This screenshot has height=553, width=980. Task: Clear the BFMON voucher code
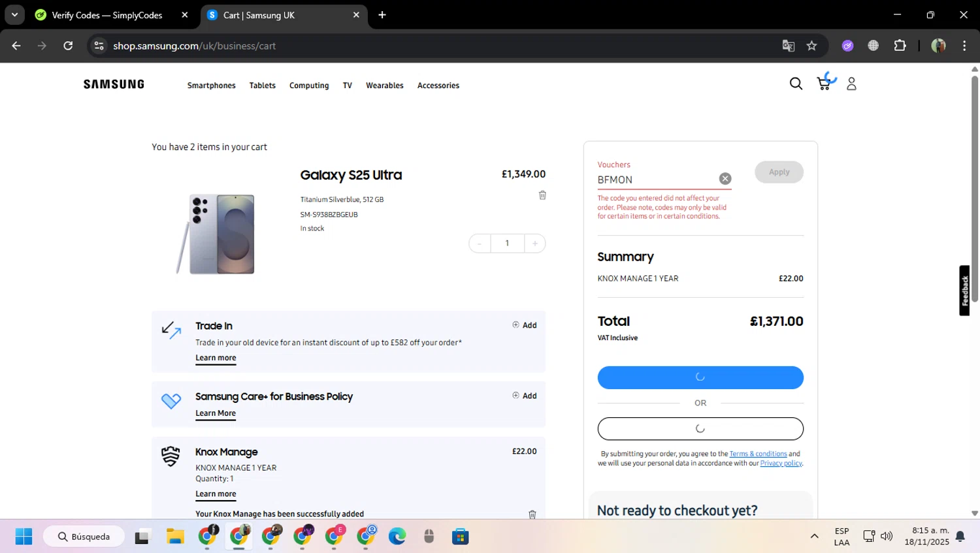coord(725,179)
